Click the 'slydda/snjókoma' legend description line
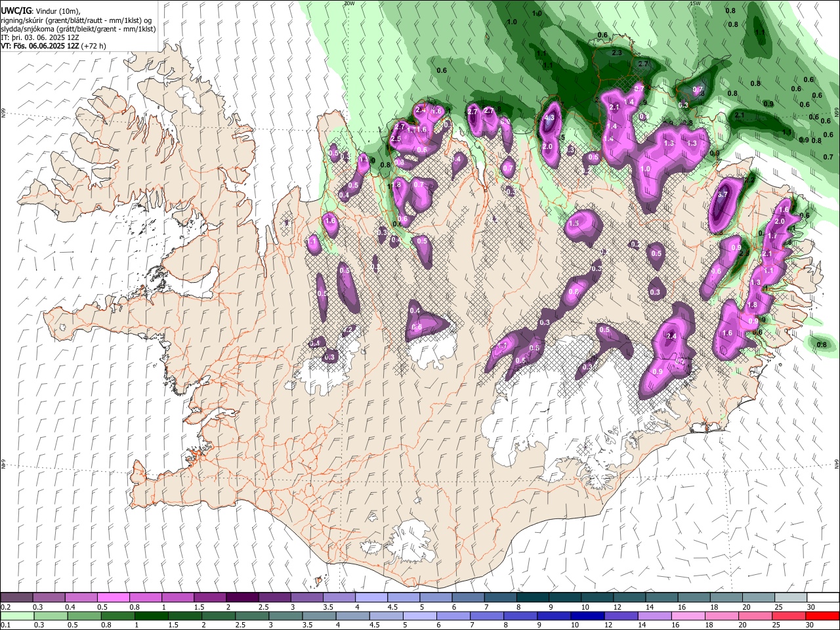840x630 pixels. coord(78,29)
